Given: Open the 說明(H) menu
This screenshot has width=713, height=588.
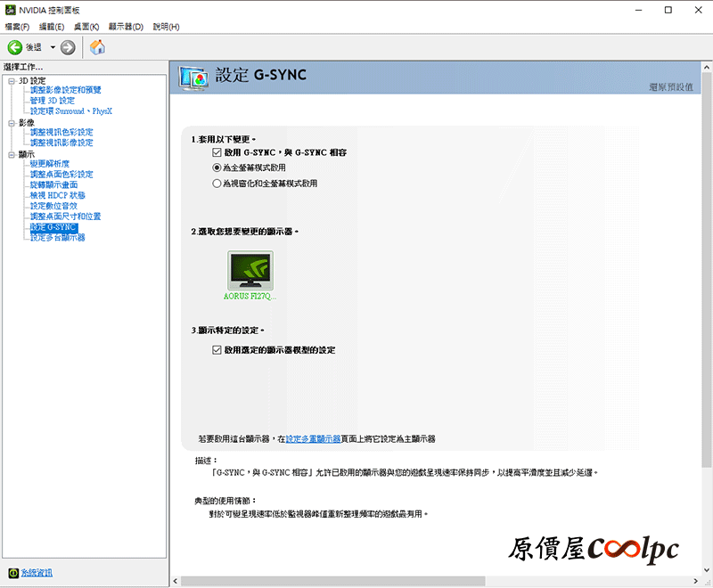Looking at the screenshot, I should pos(166,27).
